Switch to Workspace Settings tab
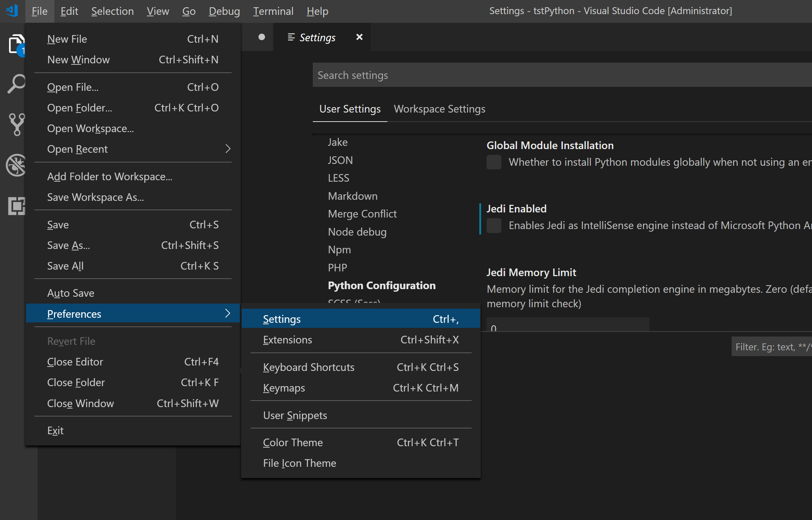Viewport: 812px width, 520px height. pyautogui.click(x=439, y=109)
